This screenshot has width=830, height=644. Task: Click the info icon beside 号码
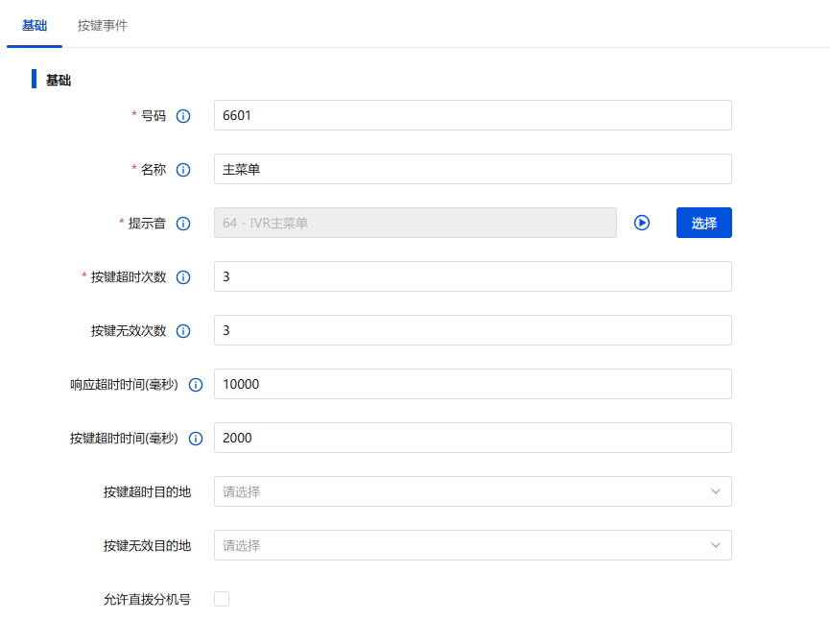pyautogui.click(x=183, y=116)
